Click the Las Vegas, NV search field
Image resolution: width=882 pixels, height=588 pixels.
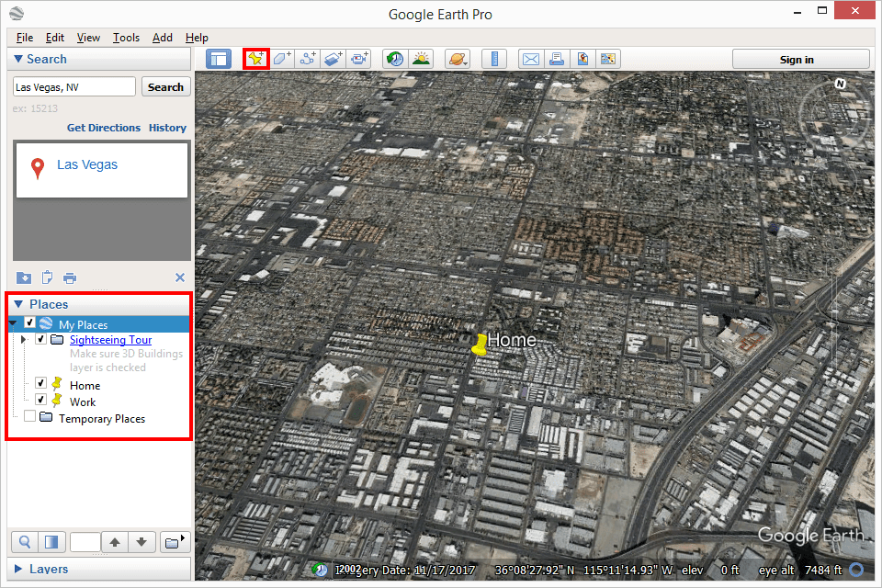point(74,87)
